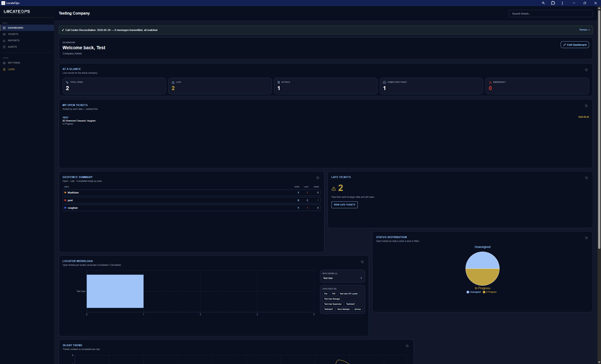This screenshot has height=364, width=601.
Task: Click the Reports bar chart icon
Action: [x=4, y=40]
